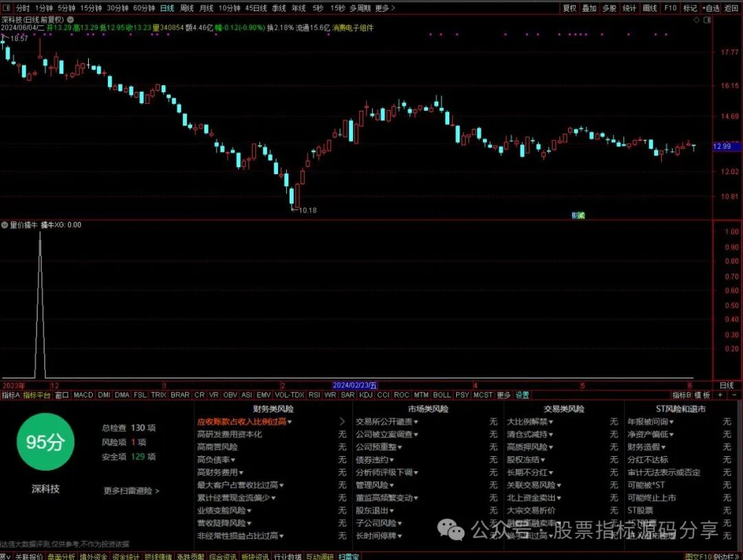This screenshot has height=560, width=743.
Task: Expand 高负债率 dropdown arrow
Action: pyautogui.click(x=233, y=460)
